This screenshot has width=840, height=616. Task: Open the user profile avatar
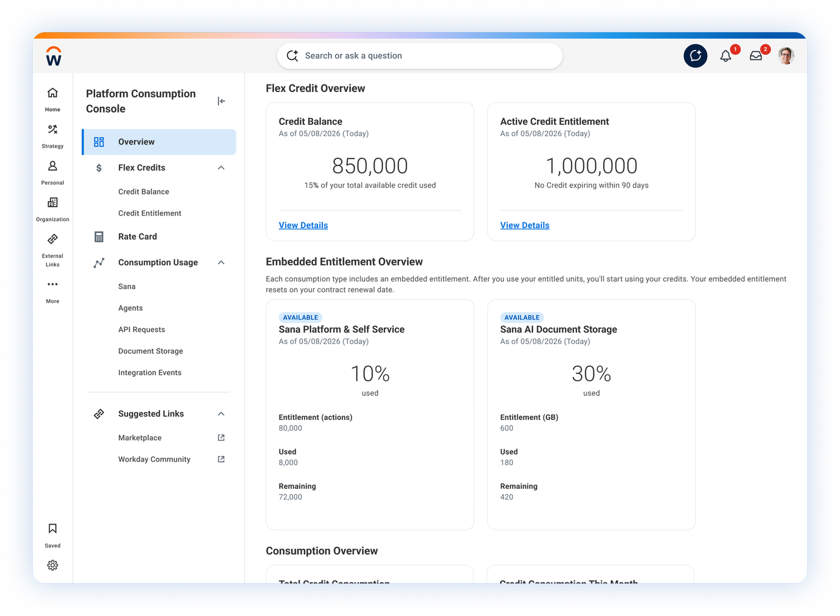(786, 56)
